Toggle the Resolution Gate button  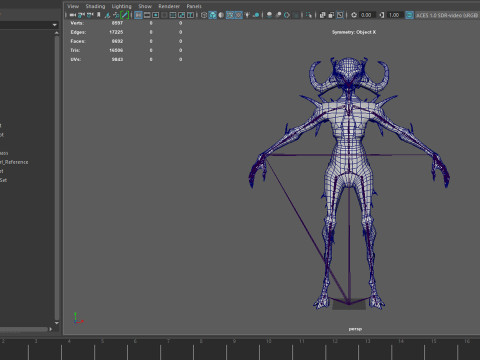pyautogui.click(x=155, y=15)
